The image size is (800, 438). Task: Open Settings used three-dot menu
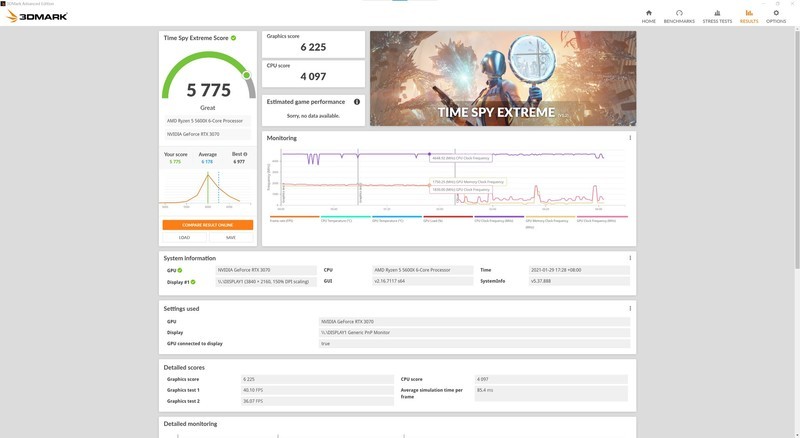click(630, 309)
